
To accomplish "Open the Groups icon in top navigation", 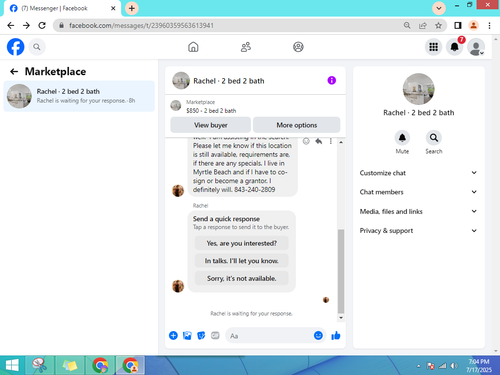I will click(298, 47).
